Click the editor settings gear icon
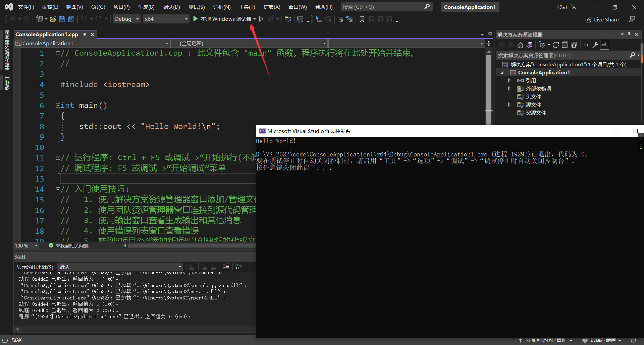644x345 pixels. click(490, 34)
